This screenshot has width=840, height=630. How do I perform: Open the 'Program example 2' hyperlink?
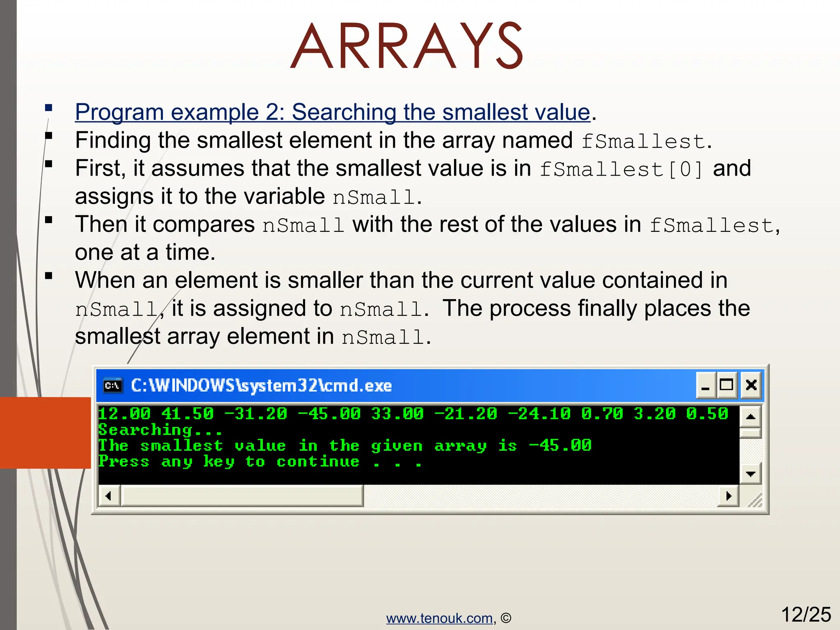coord(332,112)
